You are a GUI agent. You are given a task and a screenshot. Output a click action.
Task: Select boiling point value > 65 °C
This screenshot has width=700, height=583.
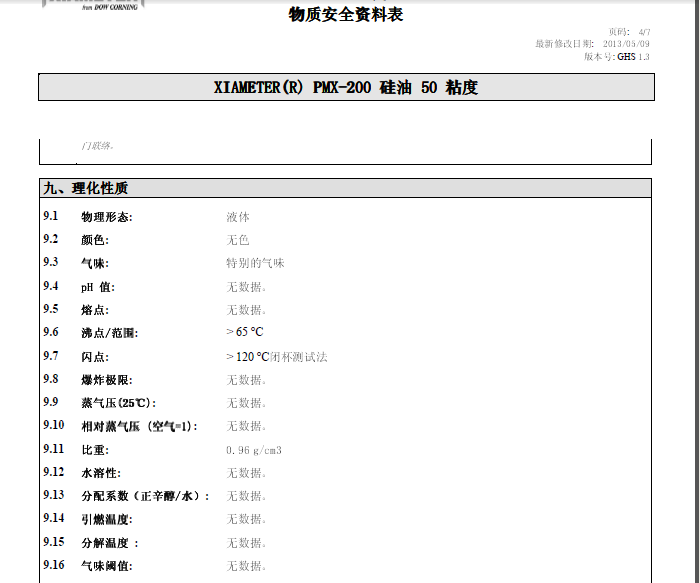(x=245, y=332)
